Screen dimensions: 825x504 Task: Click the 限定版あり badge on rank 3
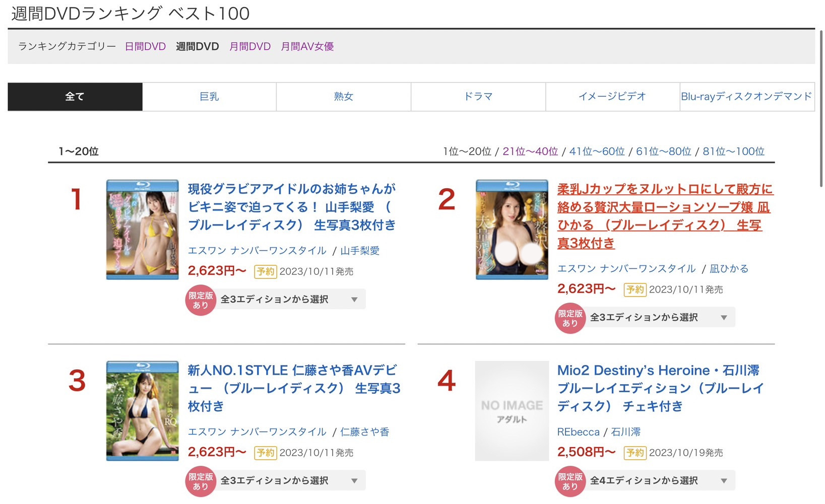tap(201, 481)
